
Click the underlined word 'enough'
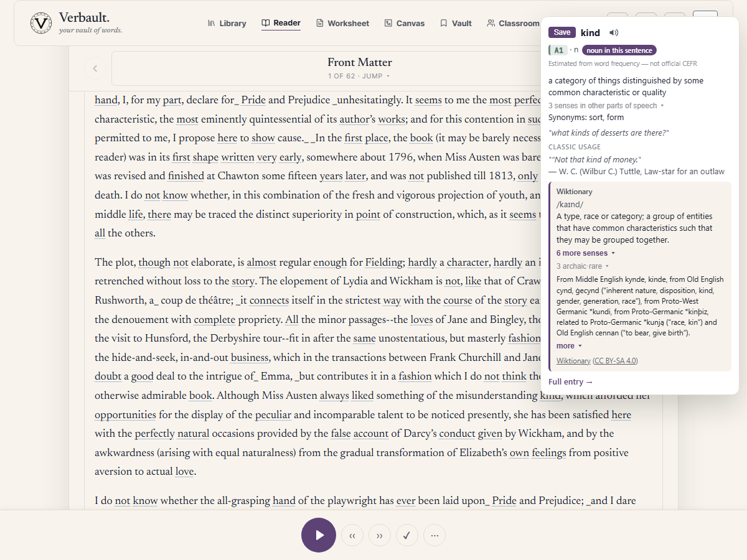click(x=330, y=263)
